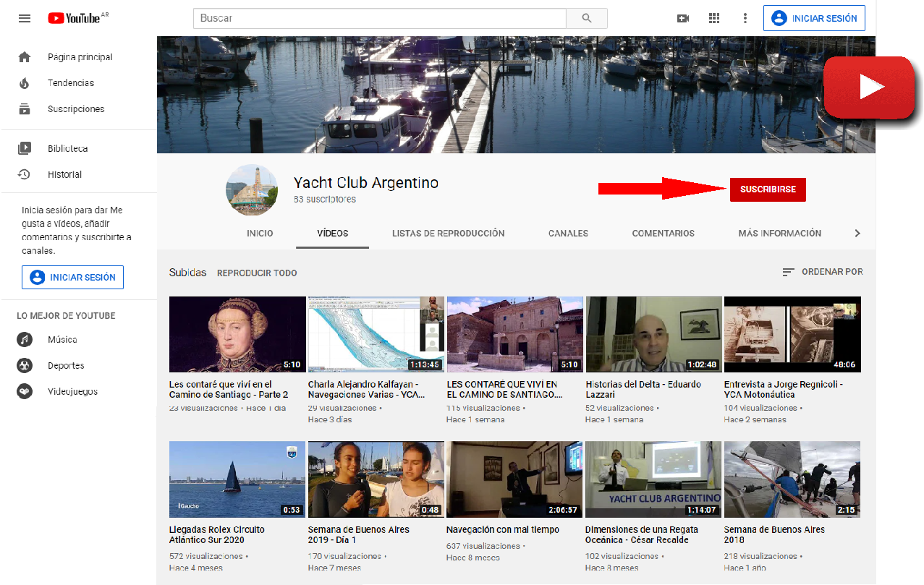924x585 pixels.
Task: Click INICIAR SESIÓN in the top bar
Action: [814, 18]
